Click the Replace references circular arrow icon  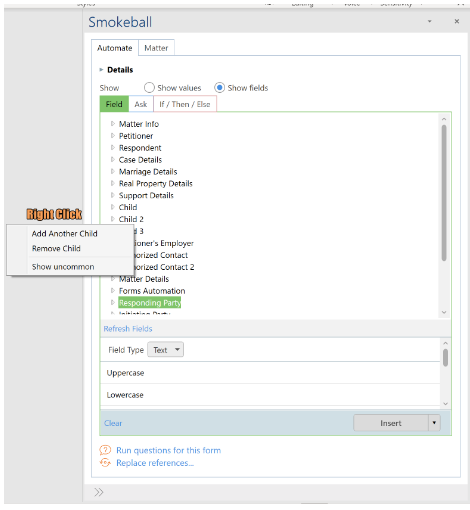(x=105, y=463)
